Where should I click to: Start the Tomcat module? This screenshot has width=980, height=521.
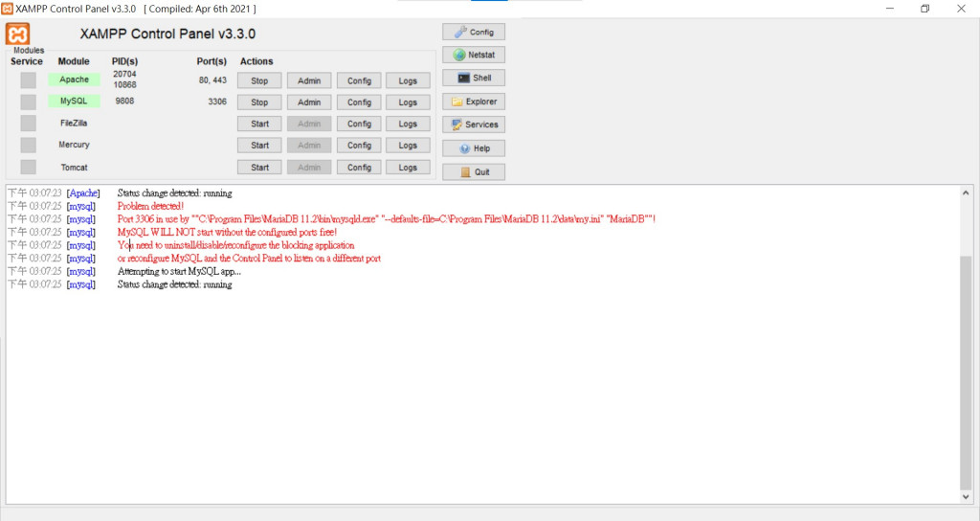tap(259, 167)
